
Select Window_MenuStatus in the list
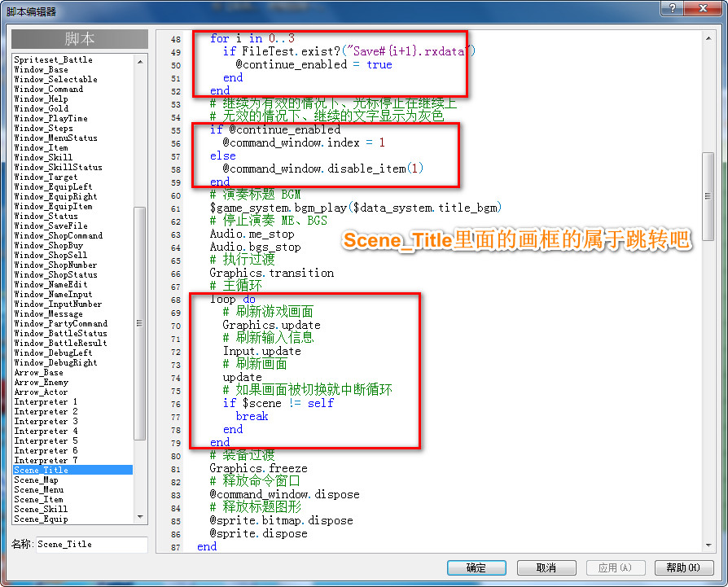click(x=55, y=138)
